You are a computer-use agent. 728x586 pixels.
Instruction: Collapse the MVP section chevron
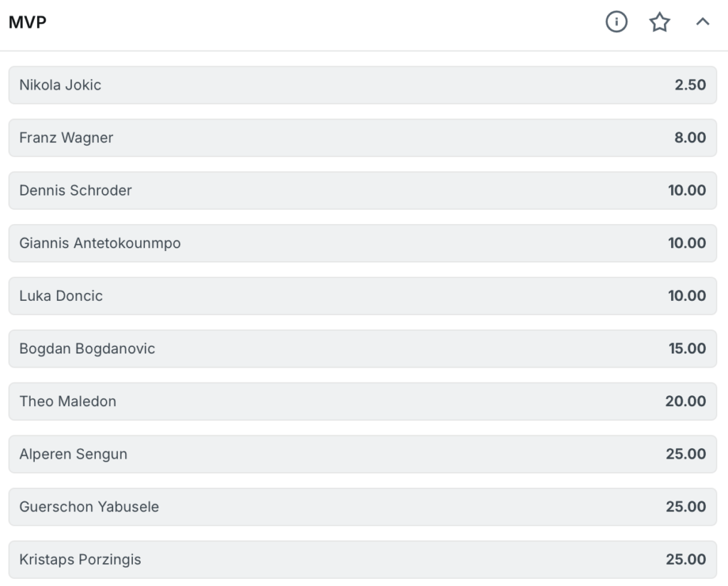coord(702,22)
